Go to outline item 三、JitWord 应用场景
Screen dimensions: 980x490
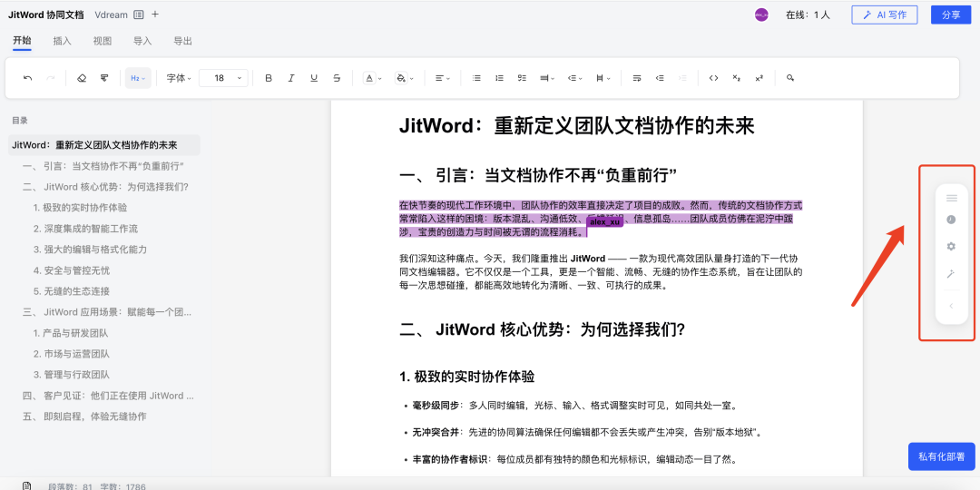click(107, 312)
